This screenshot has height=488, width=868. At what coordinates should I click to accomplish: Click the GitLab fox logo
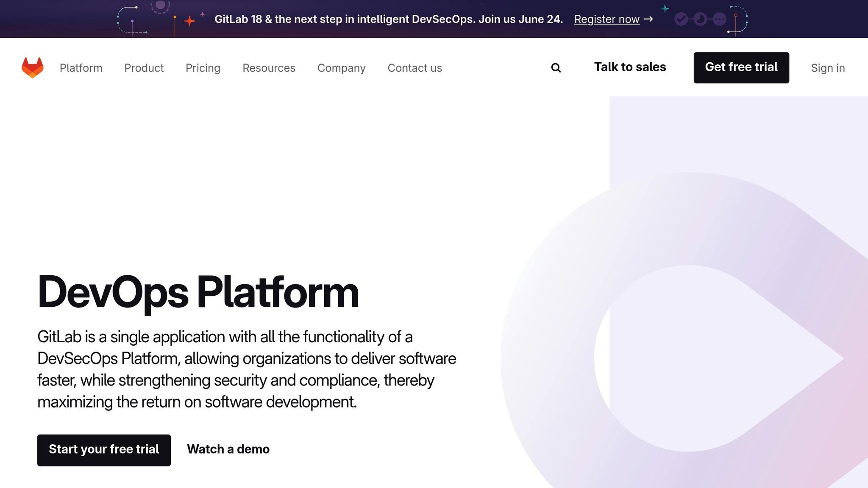tap(33, 68)
